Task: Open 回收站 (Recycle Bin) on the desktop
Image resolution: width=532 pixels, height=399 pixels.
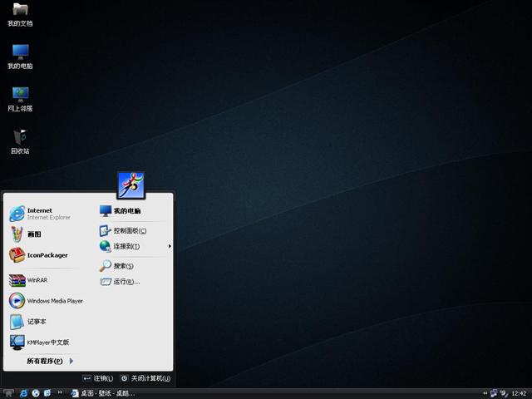Action: click(x=20, y=140)
